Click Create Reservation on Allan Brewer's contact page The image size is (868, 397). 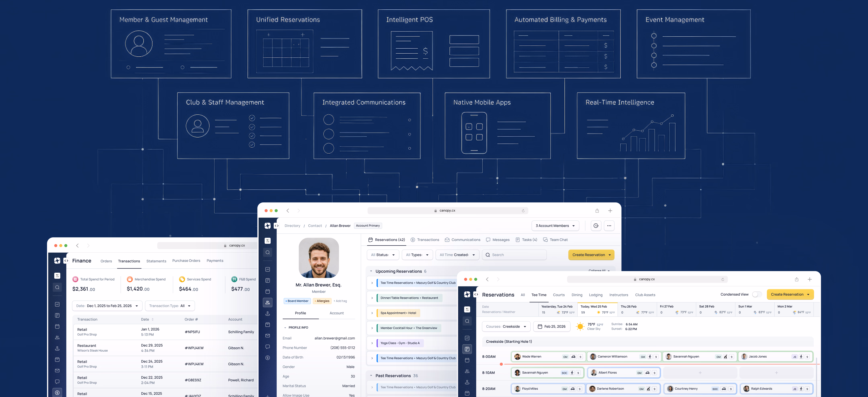click(x=591, y=255)
